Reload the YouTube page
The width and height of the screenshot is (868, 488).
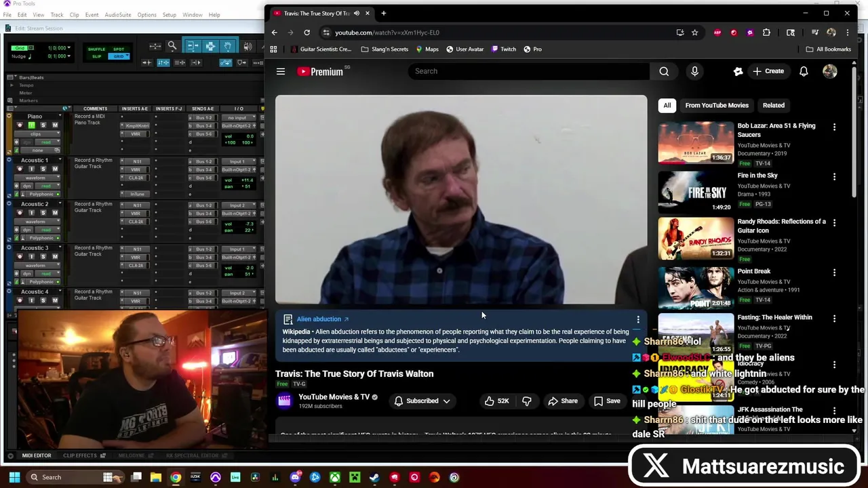tap(307, 33)
